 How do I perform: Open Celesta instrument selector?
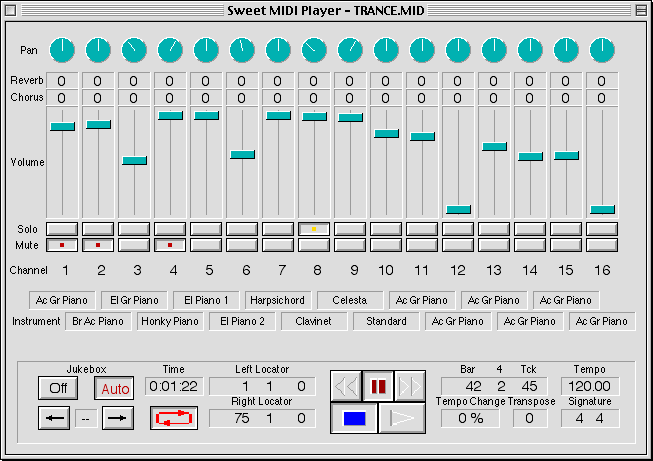[350, 300]
